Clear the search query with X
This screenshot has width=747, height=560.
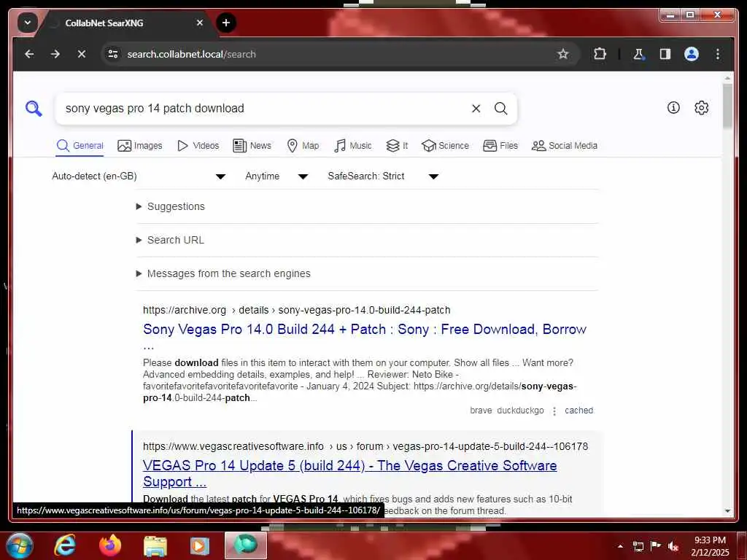point(476,109)
